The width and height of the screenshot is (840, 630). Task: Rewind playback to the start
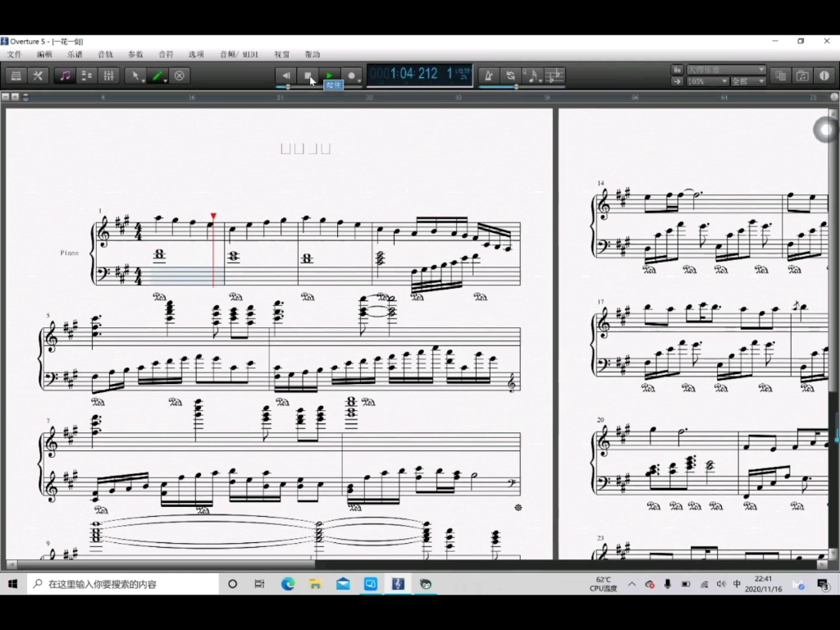pos(286,75)
